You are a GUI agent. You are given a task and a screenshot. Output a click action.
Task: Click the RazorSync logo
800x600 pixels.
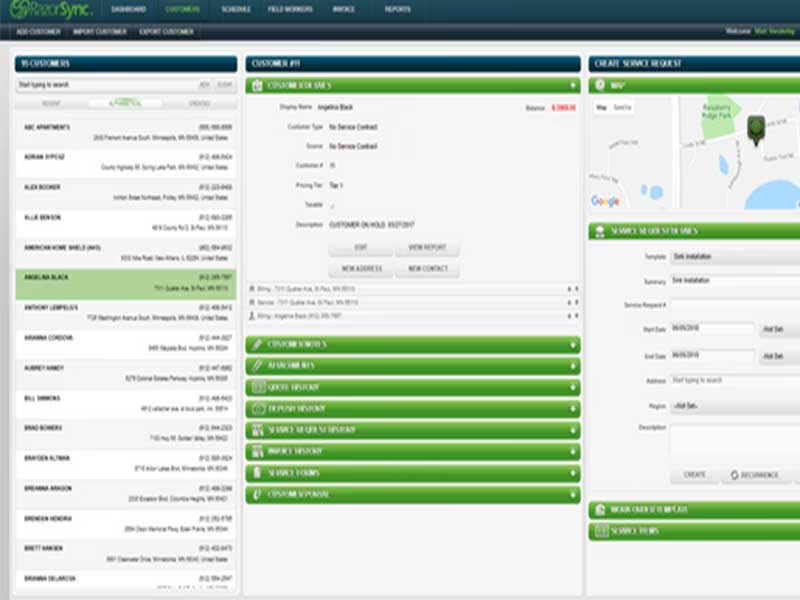point(50,9)
